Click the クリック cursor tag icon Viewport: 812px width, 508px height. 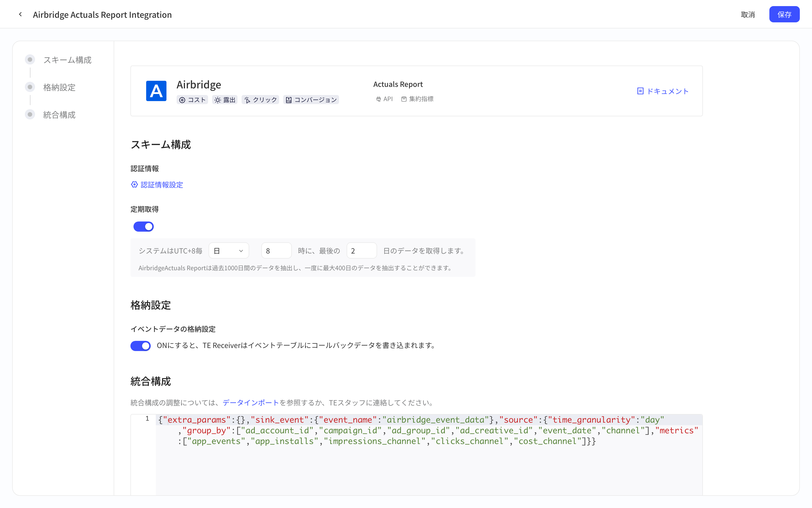click(247, 100)
